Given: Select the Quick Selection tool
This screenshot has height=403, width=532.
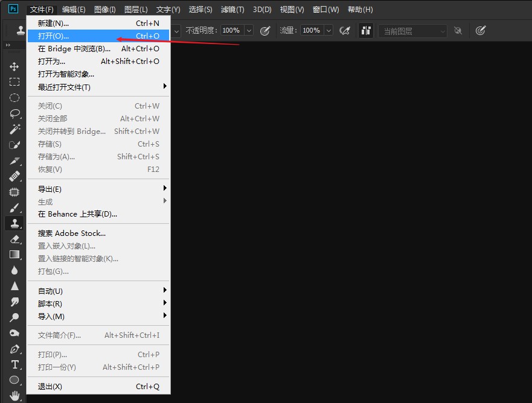Looking at the screenshot, I should click(x=14, y=145).
